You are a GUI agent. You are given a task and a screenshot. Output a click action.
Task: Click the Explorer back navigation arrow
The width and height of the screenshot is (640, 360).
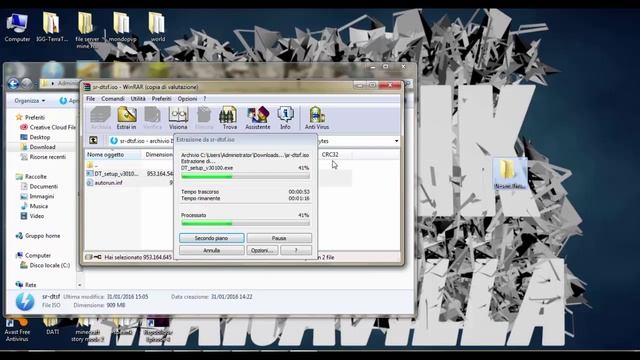(x=13, y=84)
